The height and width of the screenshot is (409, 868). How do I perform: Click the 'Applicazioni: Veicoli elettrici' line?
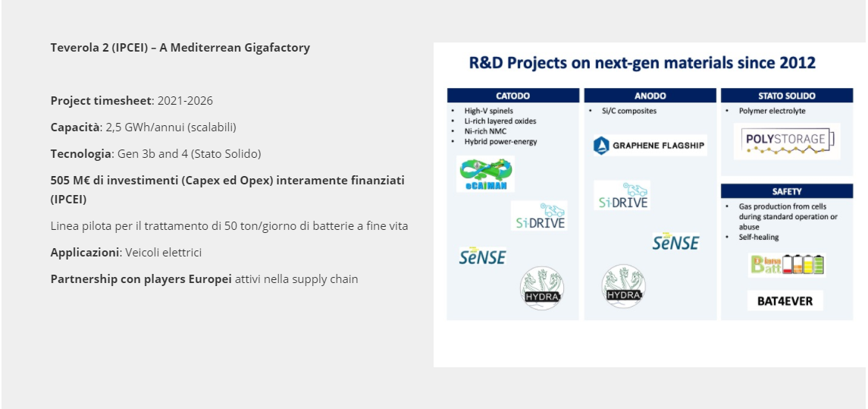pyautogui.click(x=126, y=253)
